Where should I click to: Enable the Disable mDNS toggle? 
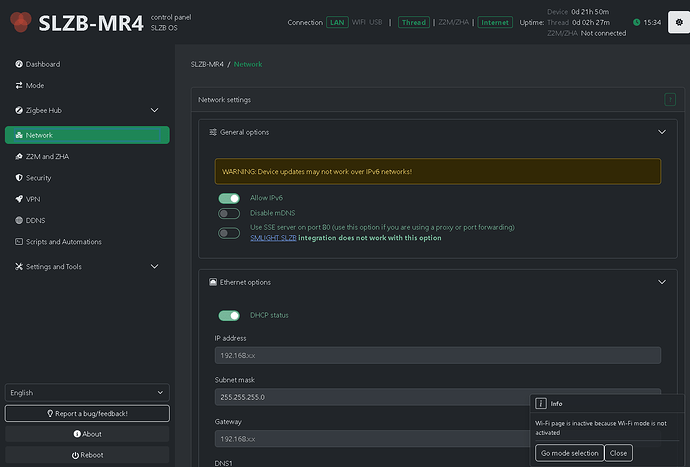coord(230,213)
